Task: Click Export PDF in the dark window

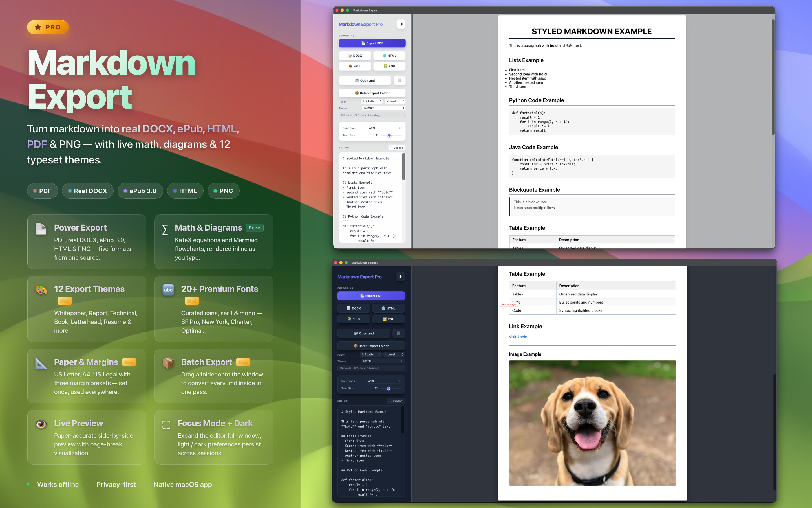Action: [371, 296]
